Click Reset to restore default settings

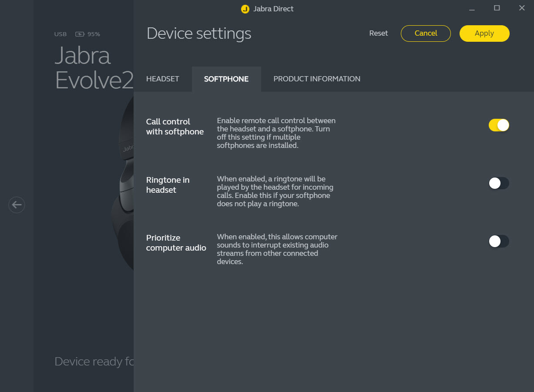379,33
